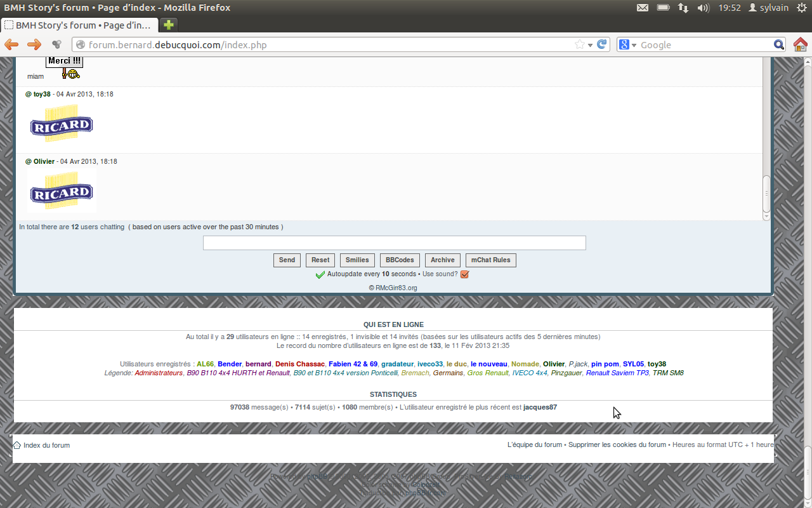Open the Smilies panel button
This screenshot has height=508, width=812.
tap(357, 260)
